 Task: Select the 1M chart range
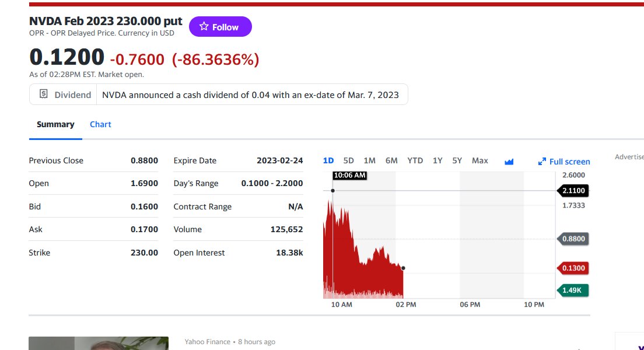coord(370,160)
